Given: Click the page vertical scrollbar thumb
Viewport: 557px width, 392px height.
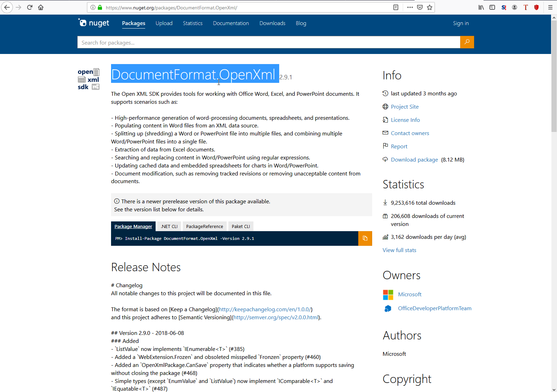Looking at the screenshot, I should coord(554,76).
